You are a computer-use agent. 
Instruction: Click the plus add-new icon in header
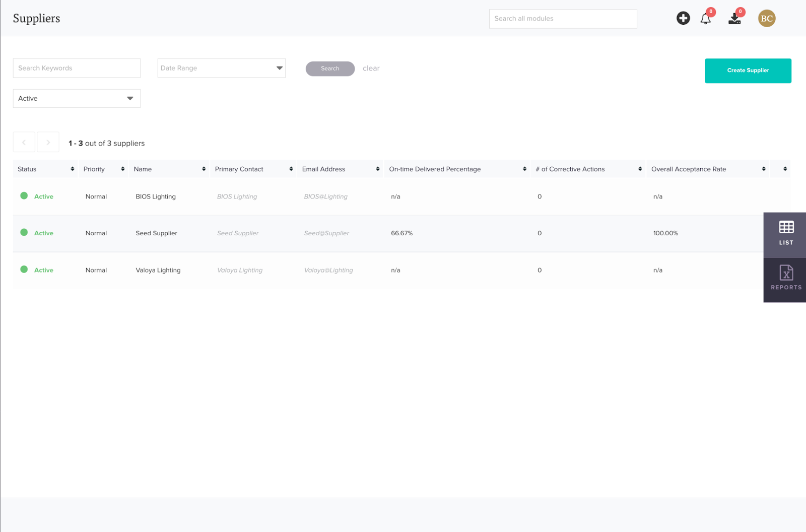click(x=683, y=18)
